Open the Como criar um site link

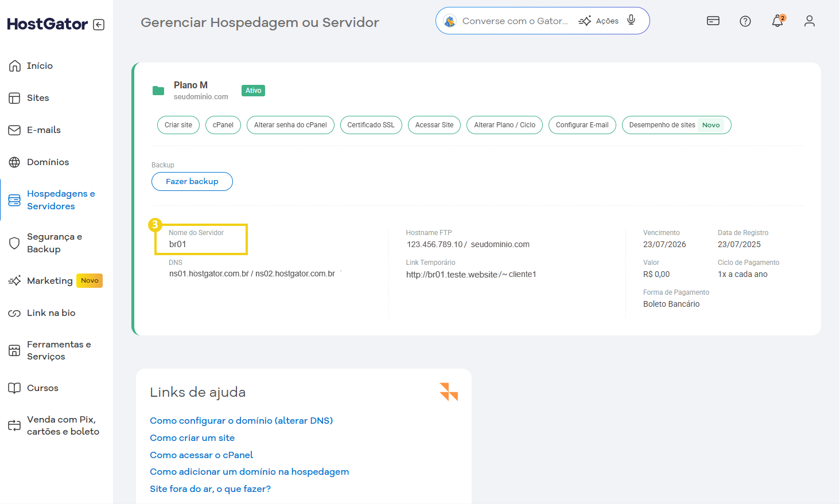192,437
